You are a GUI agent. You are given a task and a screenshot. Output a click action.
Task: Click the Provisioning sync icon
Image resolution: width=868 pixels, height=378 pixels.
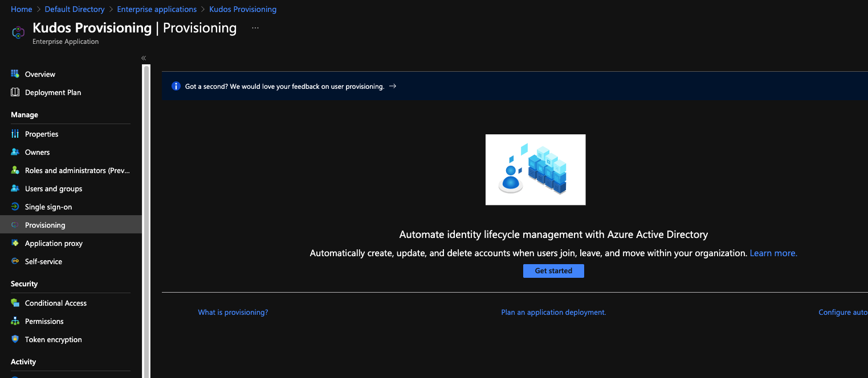(x=15, y=225)
